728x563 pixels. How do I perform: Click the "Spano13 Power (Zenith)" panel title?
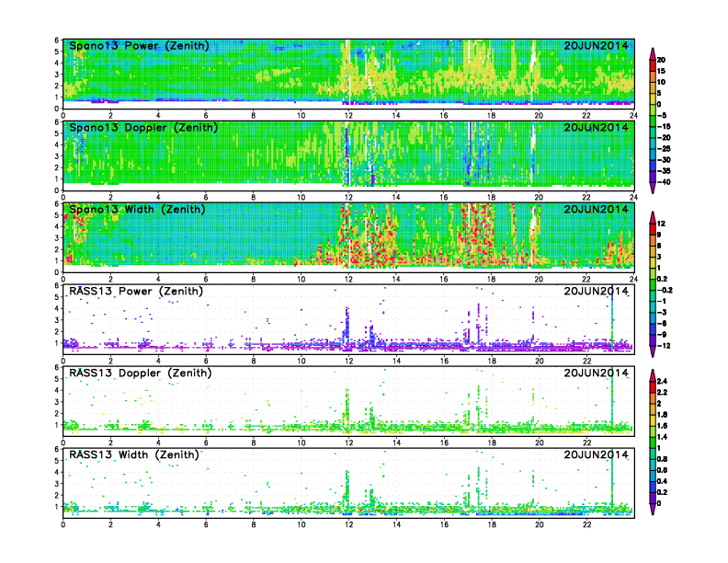pyautogui.click(x=139, y=46)
